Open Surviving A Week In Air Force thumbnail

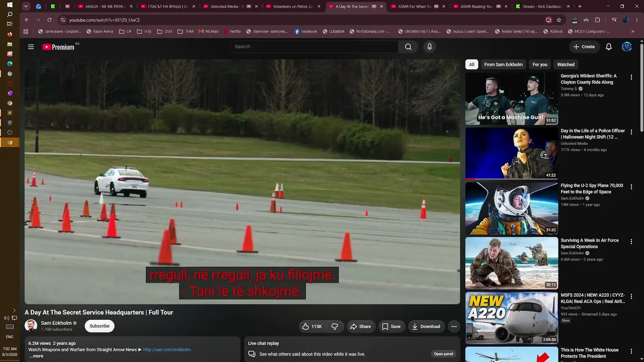pyautogui.click(x=512, y=263)
